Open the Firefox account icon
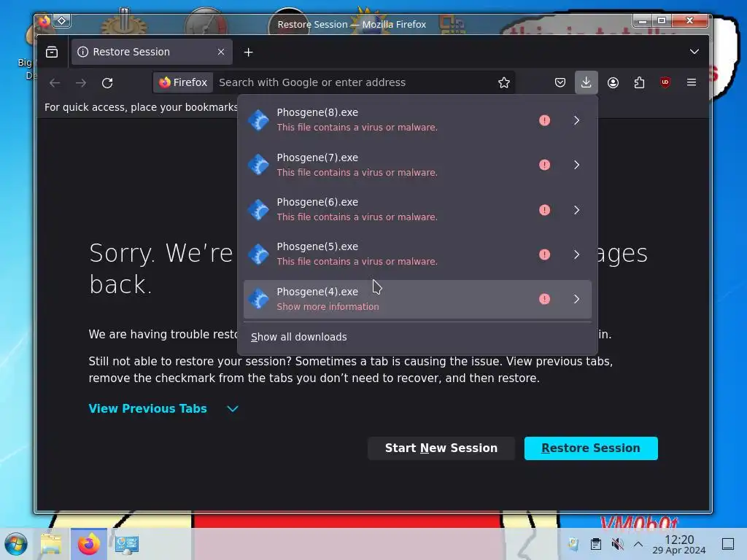The height and width of the screenshot is (560, 747). [x=613, y=82]
